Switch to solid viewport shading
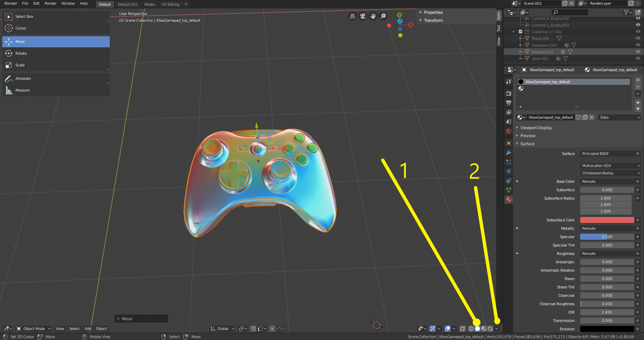 click(477, 329)
